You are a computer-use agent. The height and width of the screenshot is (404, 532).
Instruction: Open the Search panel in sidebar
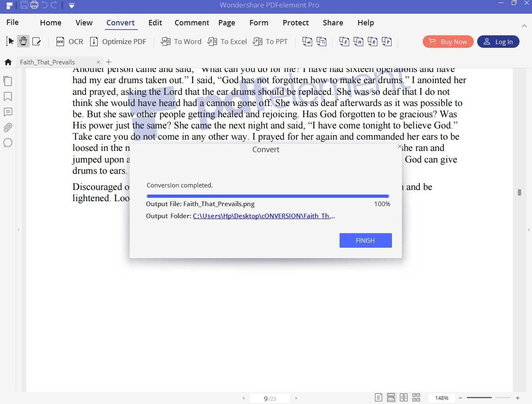7,143
